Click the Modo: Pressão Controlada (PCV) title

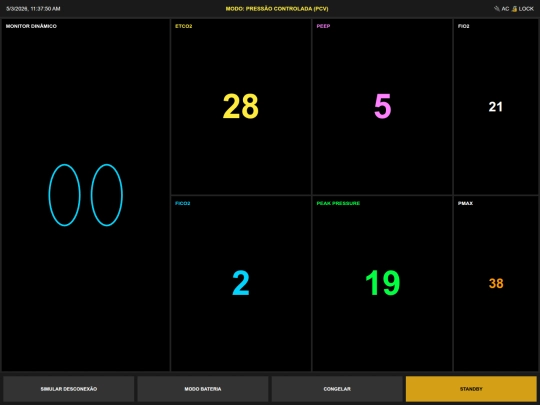(x=277, y=9)
